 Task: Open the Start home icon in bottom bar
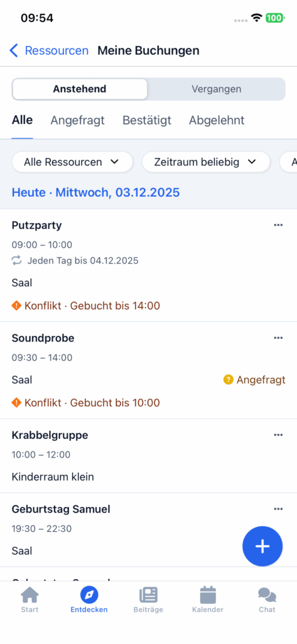coord(30,595)
